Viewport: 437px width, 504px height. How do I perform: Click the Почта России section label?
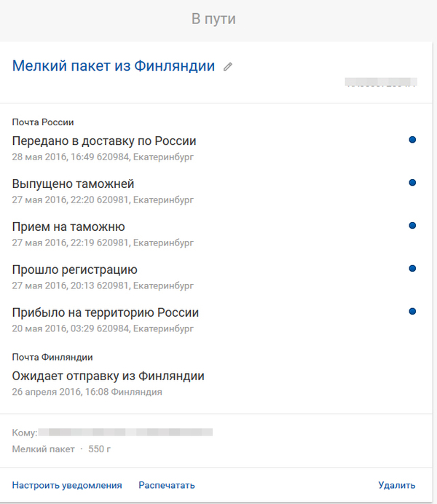[x=43, y=122]
